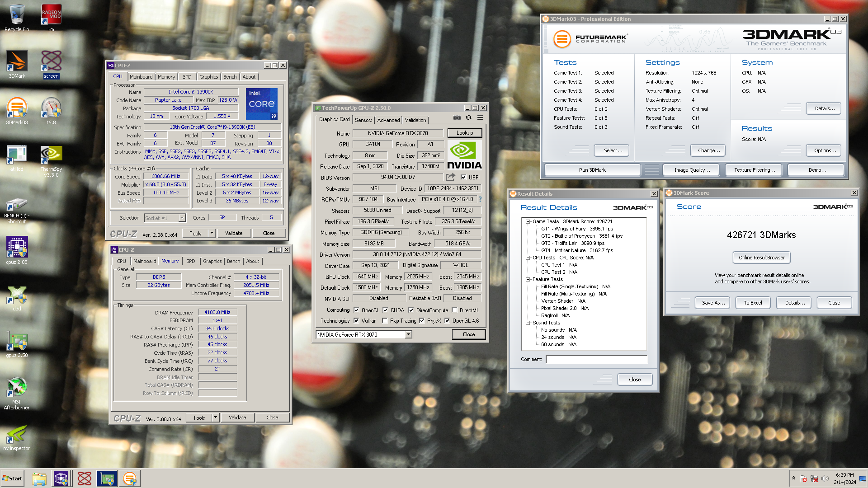Open the ati lod desktop shortcut
This screenshot has height=488, width=868.
(17, 157)
